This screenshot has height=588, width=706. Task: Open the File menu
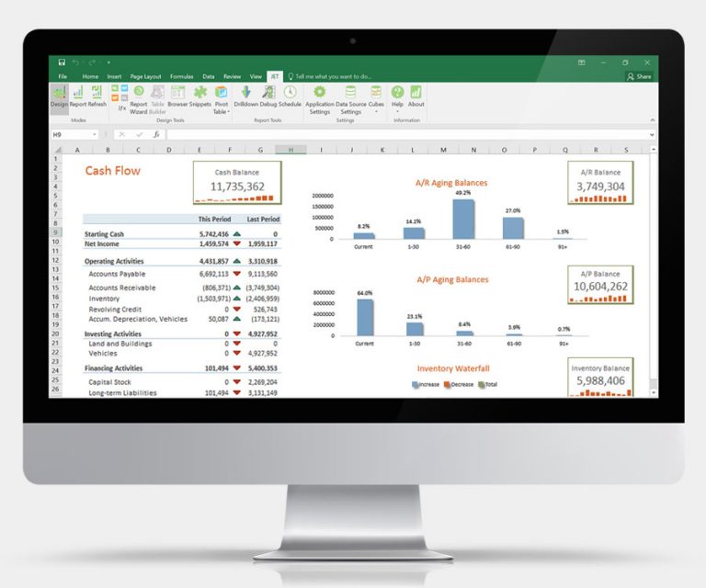pyautogui.click(x=63, y=76)
